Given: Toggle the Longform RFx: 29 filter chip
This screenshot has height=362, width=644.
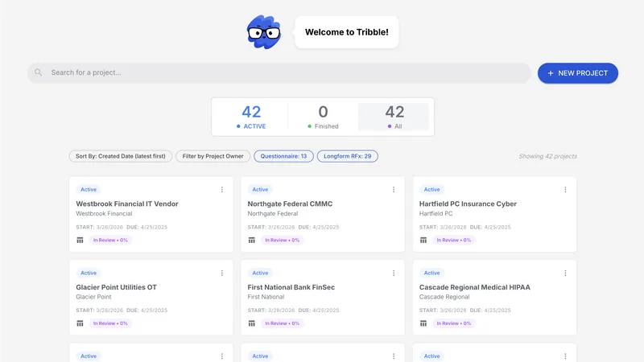Looking at the screenshot, I should pos(348,156).
